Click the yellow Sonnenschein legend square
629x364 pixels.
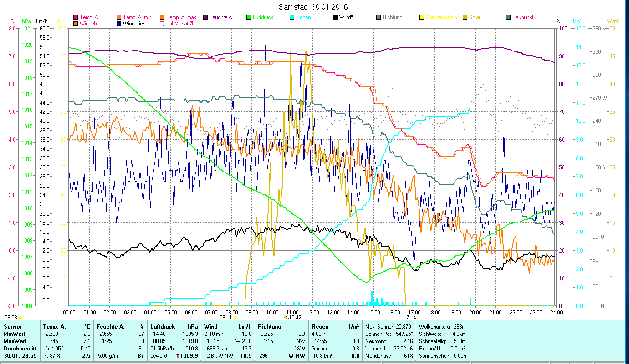pyautogui.click(x=422, y=17)
